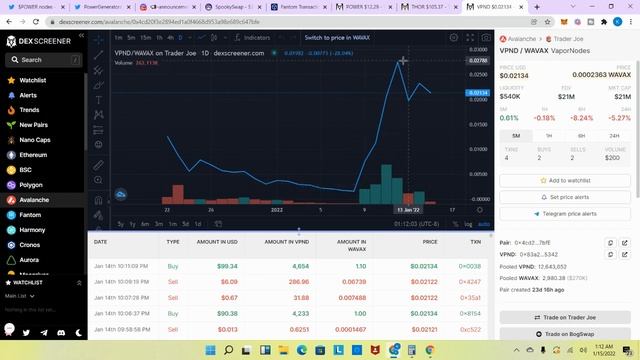Select the 1H stats tab
Screen dimensions: 640x360
click(x=549, y=136)
